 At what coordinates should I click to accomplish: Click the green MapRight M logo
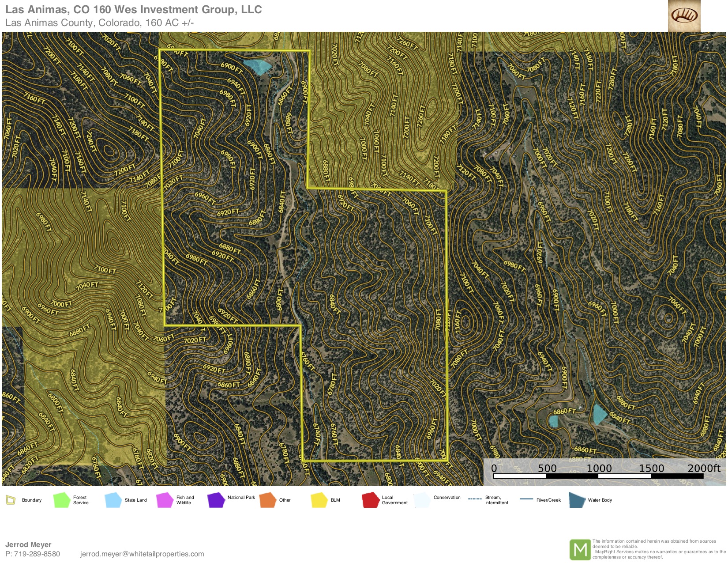click(x=580, y=549)
